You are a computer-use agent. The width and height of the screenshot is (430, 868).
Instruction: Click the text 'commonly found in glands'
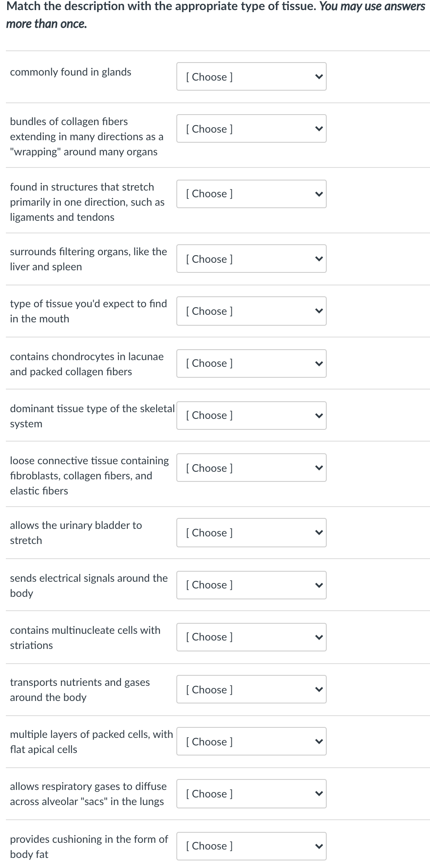[71, 72]
